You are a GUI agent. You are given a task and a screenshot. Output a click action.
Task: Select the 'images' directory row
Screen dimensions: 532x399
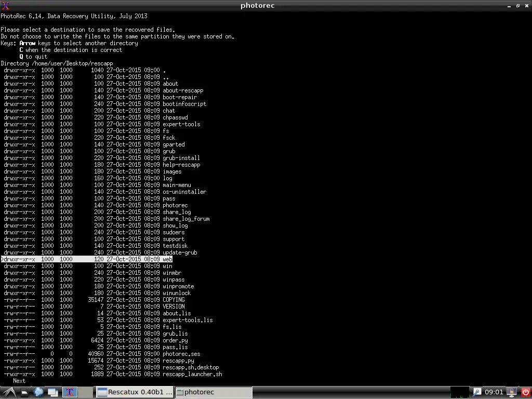point(92,171)
